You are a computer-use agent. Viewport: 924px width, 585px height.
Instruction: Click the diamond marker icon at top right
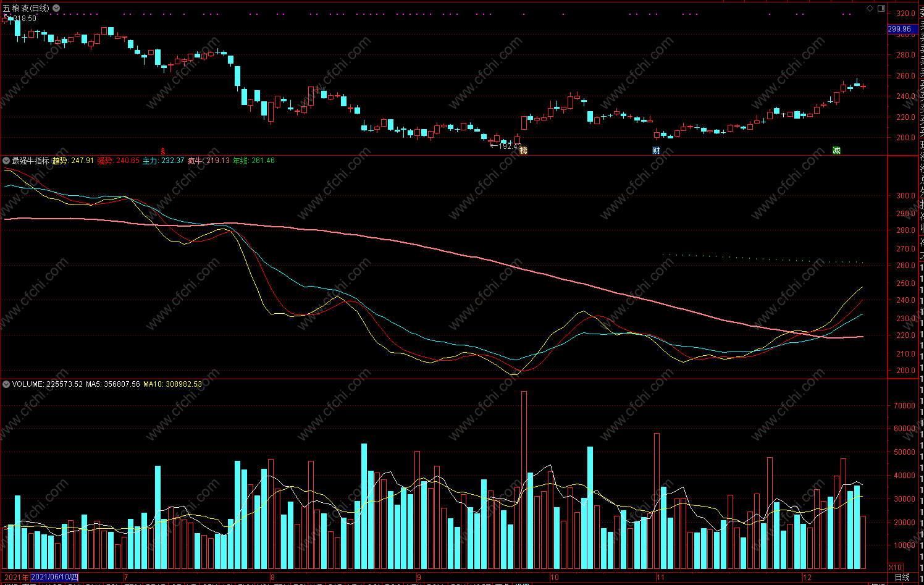pos(870,8)
